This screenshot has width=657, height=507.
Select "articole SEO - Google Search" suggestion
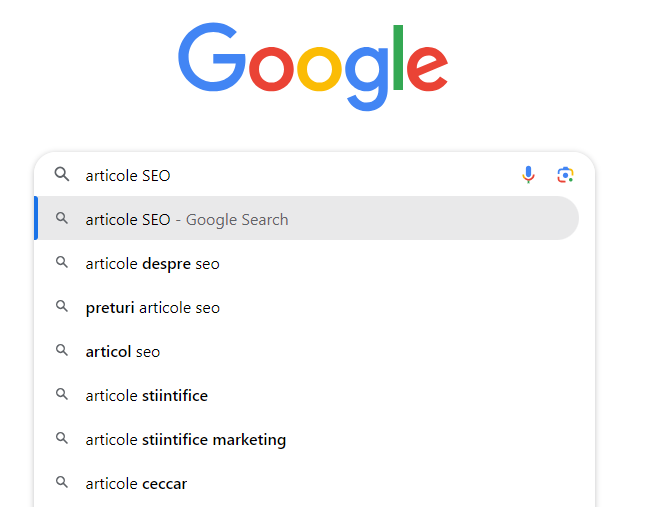(187, 219)
